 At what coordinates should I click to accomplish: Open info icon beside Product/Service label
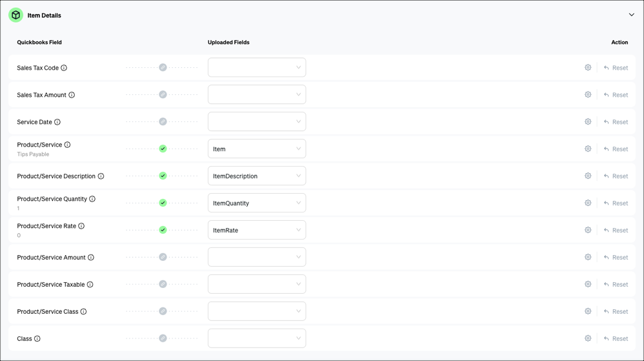pos(67,145)
